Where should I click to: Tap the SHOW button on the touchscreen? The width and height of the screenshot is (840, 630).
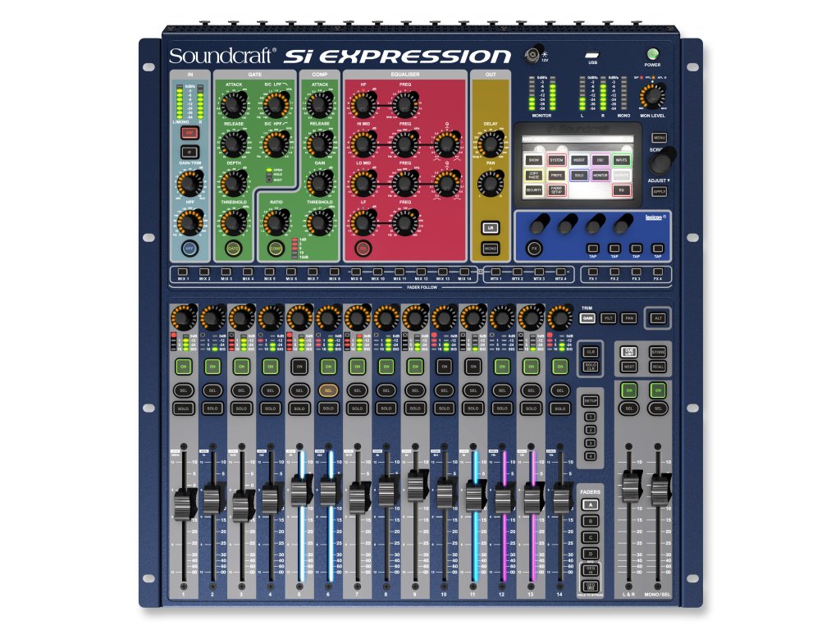(x=533, y=160)
